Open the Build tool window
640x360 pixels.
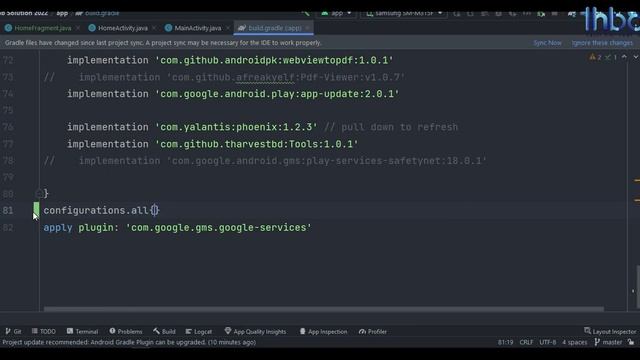tap(164, 331)
